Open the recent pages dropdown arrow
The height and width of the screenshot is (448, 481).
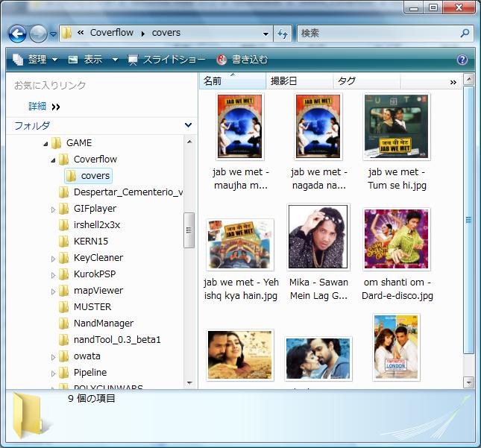click(x=54, y=34)
